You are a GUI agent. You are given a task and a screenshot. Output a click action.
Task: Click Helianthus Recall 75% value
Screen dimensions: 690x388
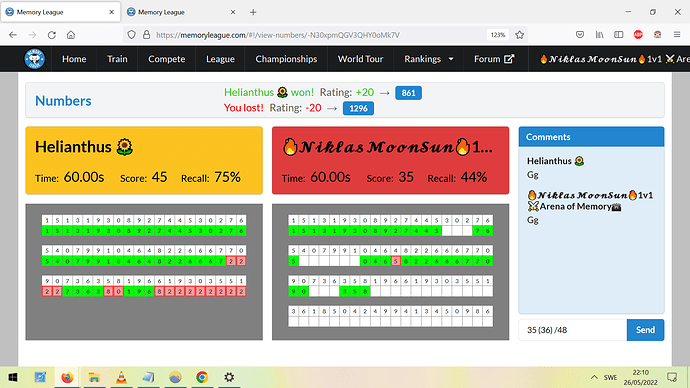(x=228, y=177)
